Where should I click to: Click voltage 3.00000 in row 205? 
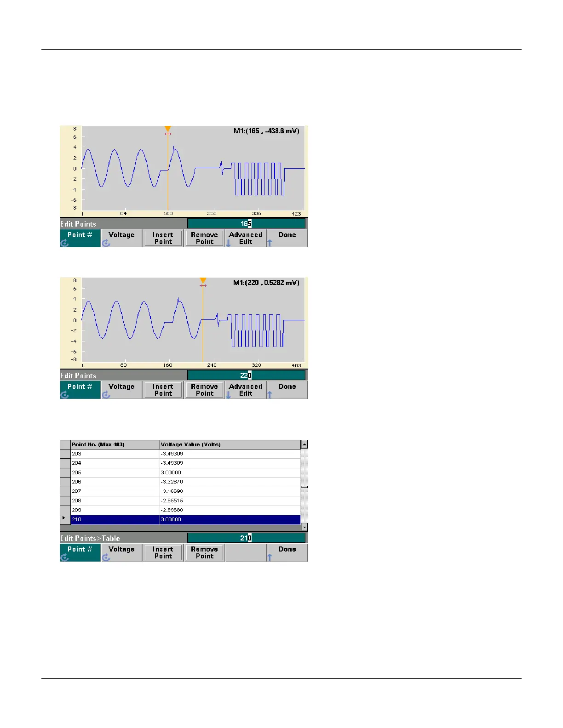[x=230, y=472]
